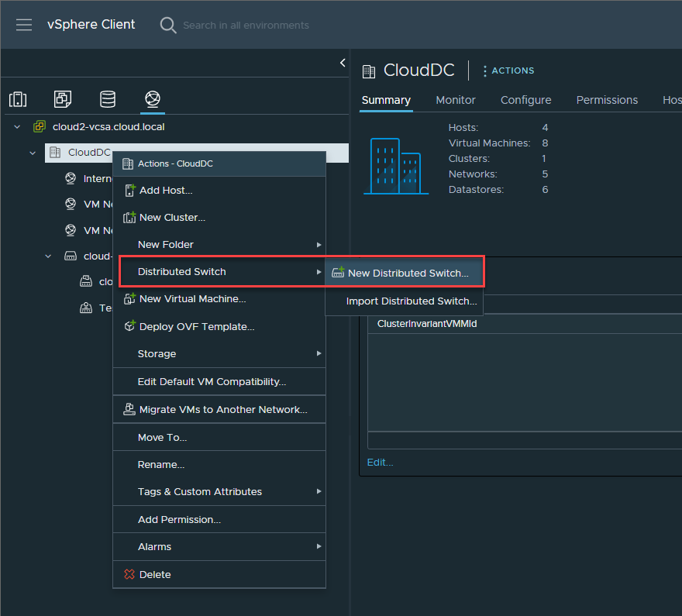682x616 pixels.
Task: Choose Delete from the context menu
Action: pyautogui.click(x=219, y=574)
